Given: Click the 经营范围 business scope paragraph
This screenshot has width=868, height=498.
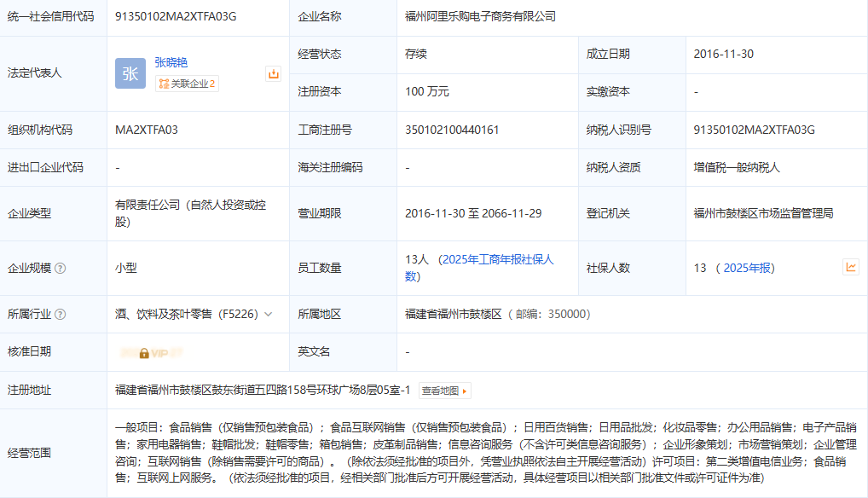Looking at the screenshot, I should click(485, 453).
